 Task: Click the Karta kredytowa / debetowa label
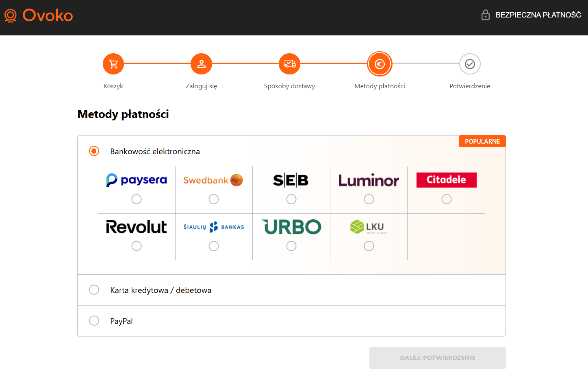[161, 290]
